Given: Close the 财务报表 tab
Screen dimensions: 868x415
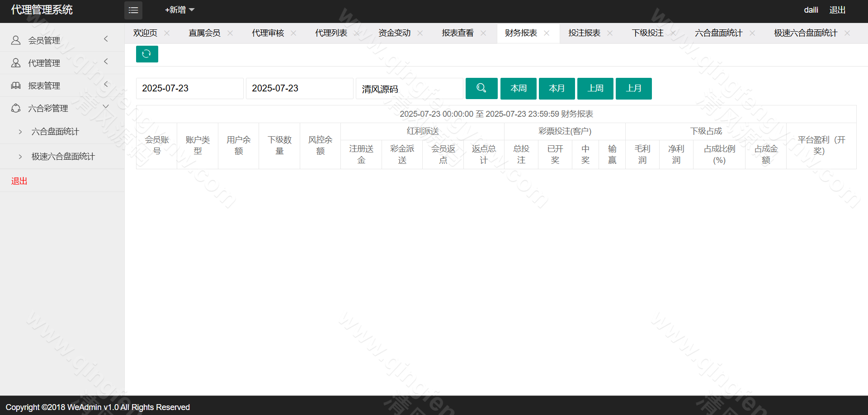Looking at the screenshot, I should pos(547,33).
